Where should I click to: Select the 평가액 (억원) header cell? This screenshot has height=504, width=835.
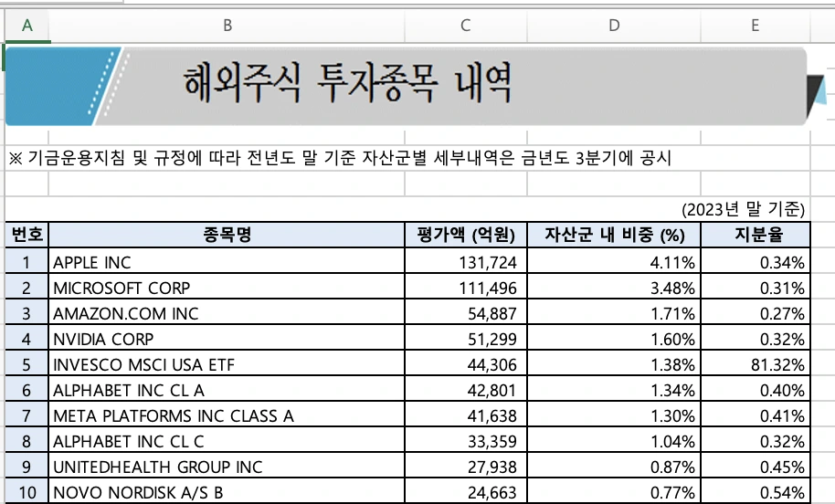coord(465,235)
